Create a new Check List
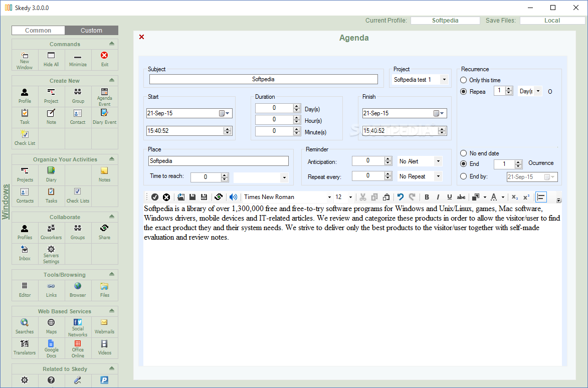This screenshot has height=388, width=588. click(25, 138)
